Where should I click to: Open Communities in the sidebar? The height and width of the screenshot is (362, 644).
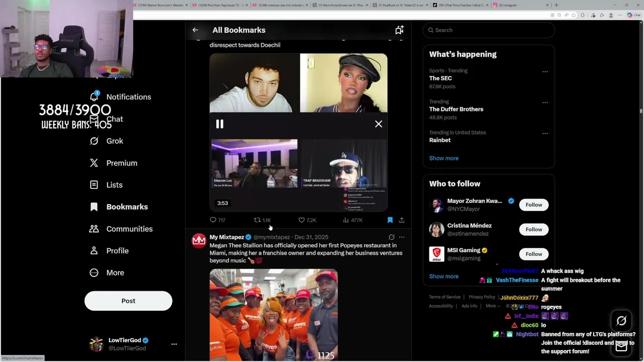point(121,229)
